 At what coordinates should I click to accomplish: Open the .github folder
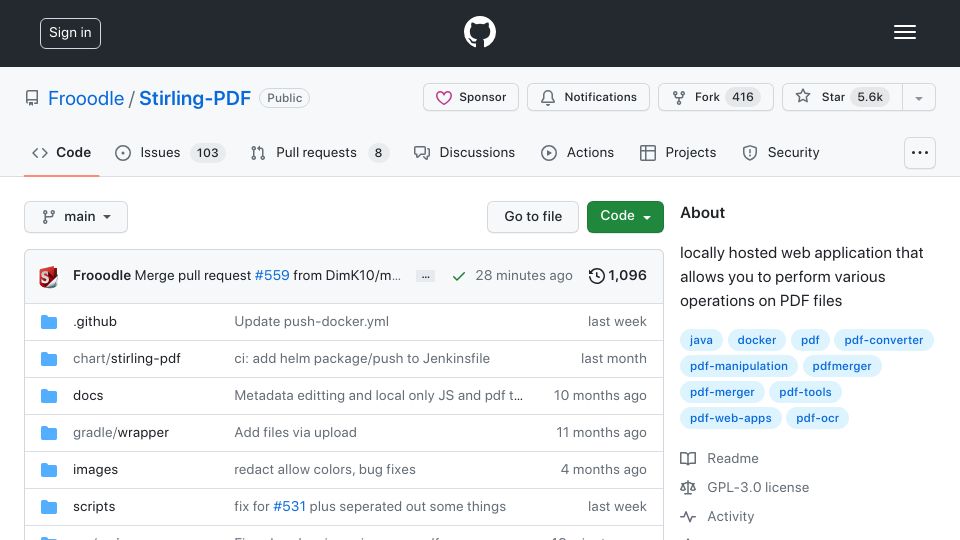click(x=95, y=321)
